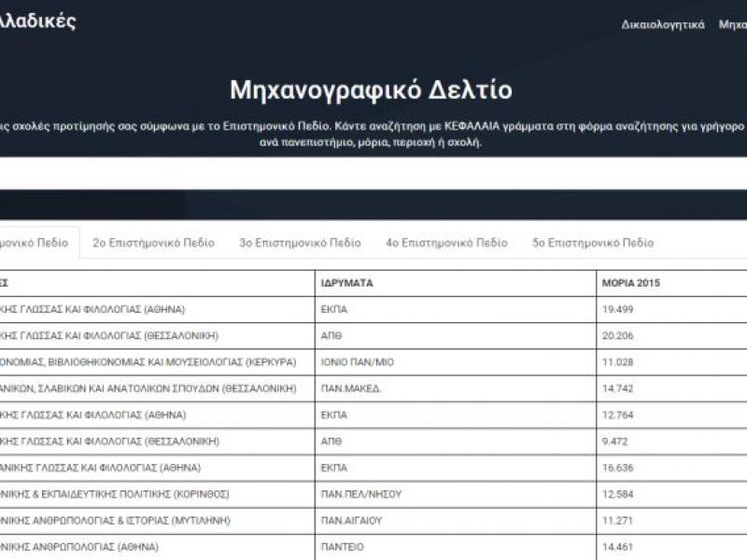Select the 4ο Επιστημονικό Πεδίο tab
747x560 pixels.
(446, 243)
